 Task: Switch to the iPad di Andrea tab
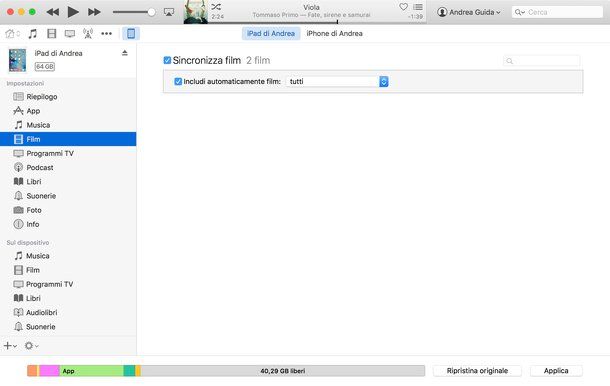point(271,33)
